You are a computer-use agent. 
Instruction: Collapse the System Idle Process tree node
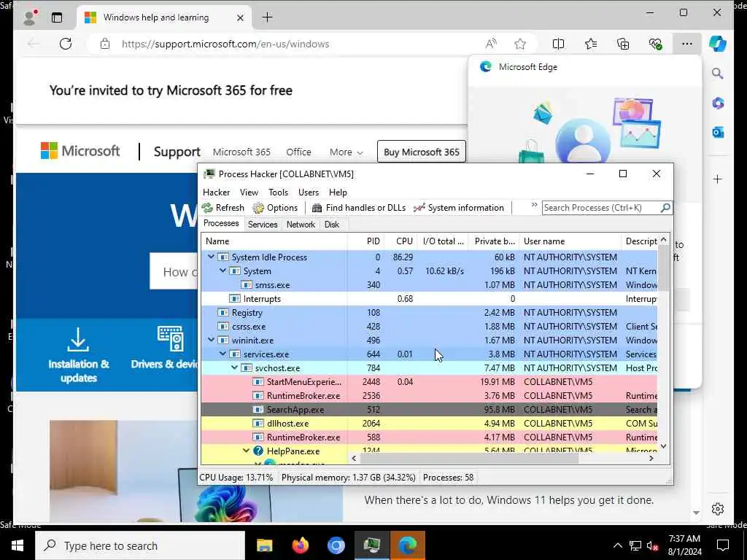pos(211,257)
